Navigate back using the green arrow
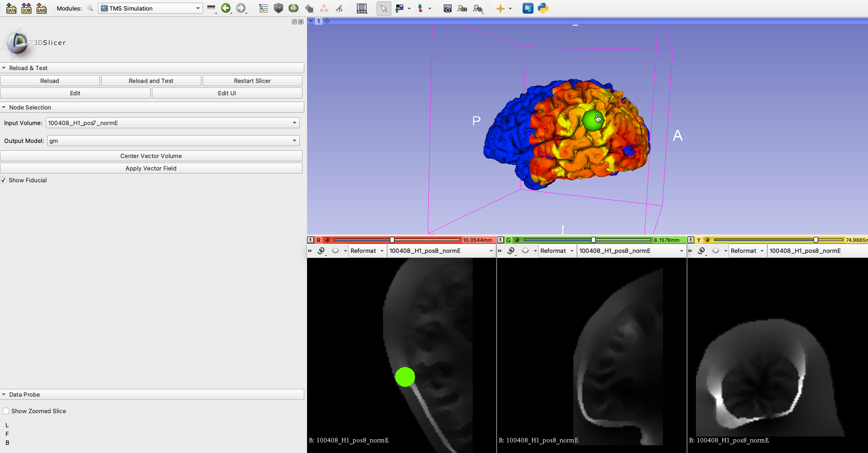 pyautogui.click(x=226, y=8)
